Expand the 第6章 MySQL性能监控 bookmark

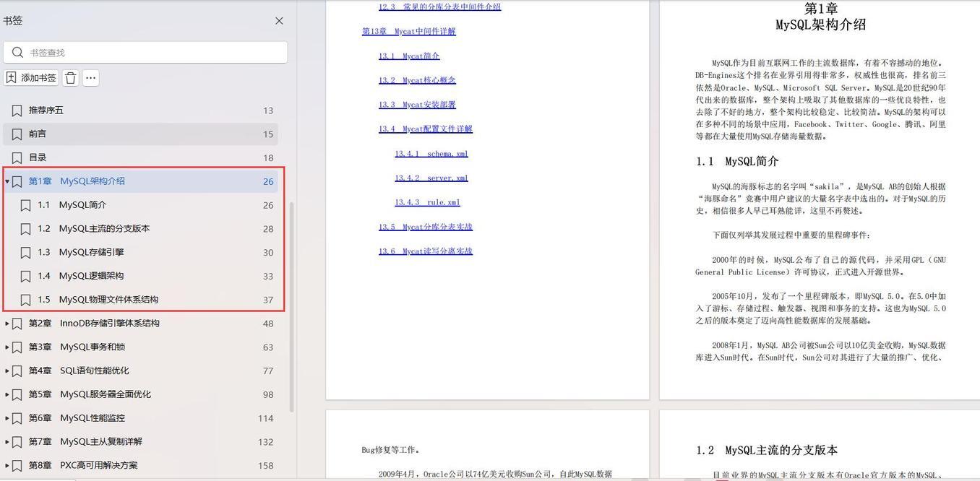7,418
